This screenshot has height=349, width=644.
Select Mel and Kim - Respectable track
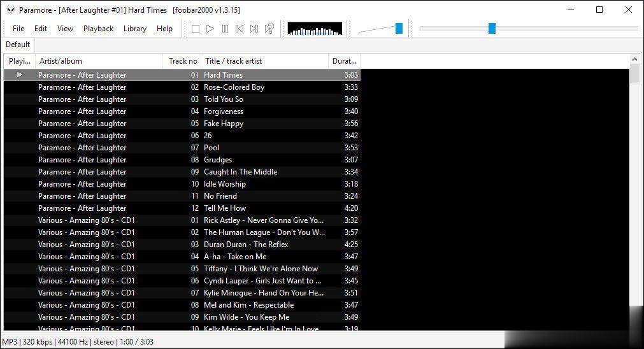click(x=182, y=305)
